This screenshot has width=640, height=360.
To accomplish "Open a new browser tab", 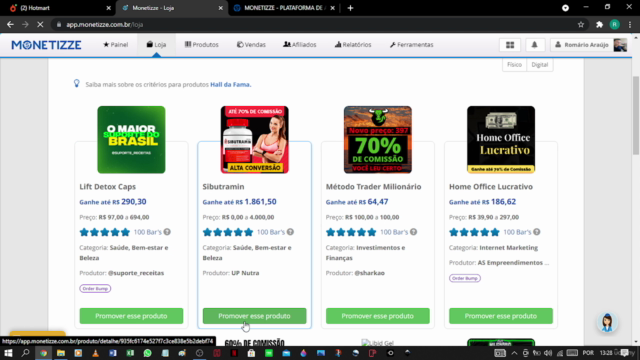I will click(x=350, y=8).
